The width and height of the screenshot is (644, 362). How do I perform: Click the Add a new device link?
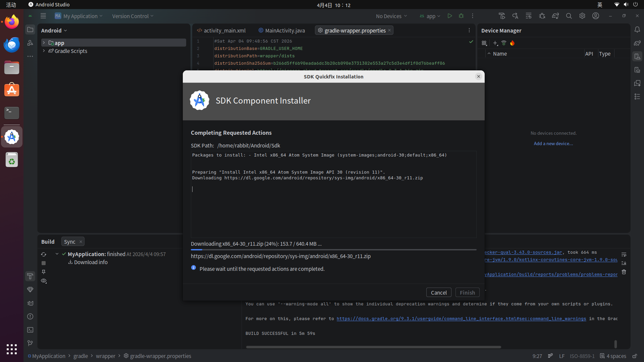[x=553, y=143]
